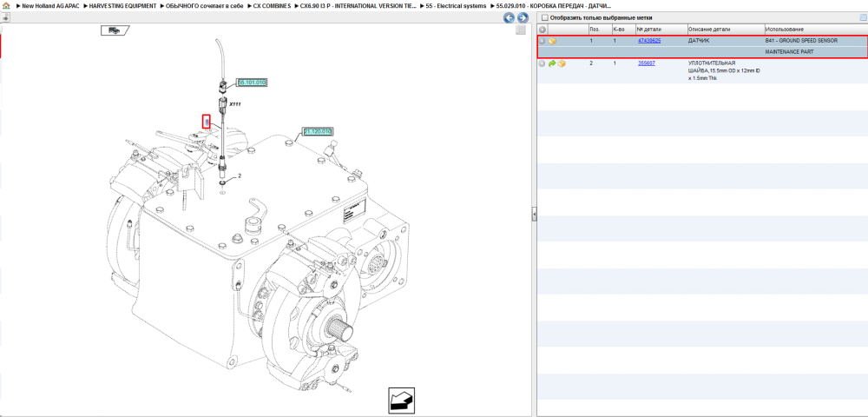Open the home icon in the breadcrumb
The height and width of the screenshot is (417, 868).
click(7, 5)
